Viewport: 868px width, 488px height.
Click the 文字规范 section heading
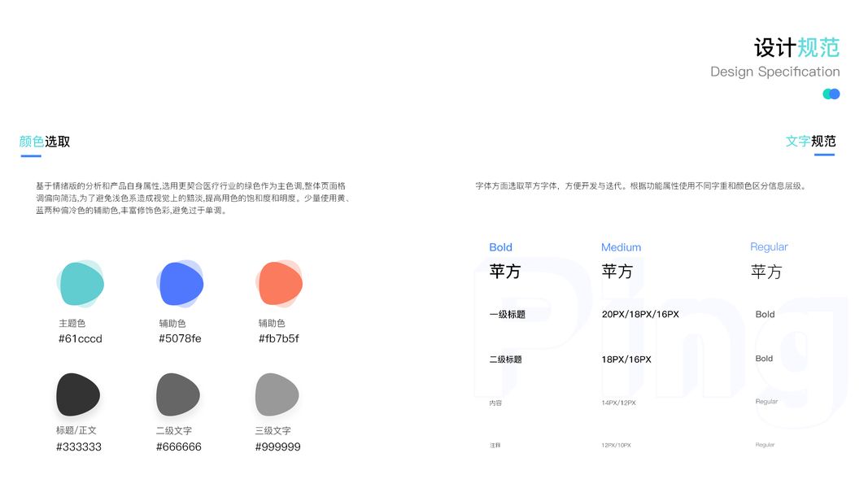[x=811, y=141]
